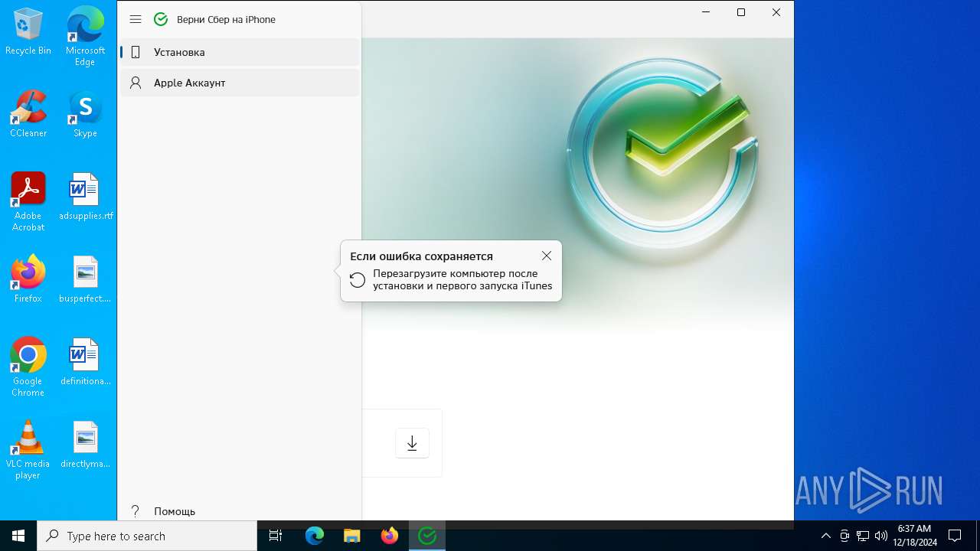Select the Microsoft Edge desktop shortcut
980x551 pixels.
pos(85,37)
